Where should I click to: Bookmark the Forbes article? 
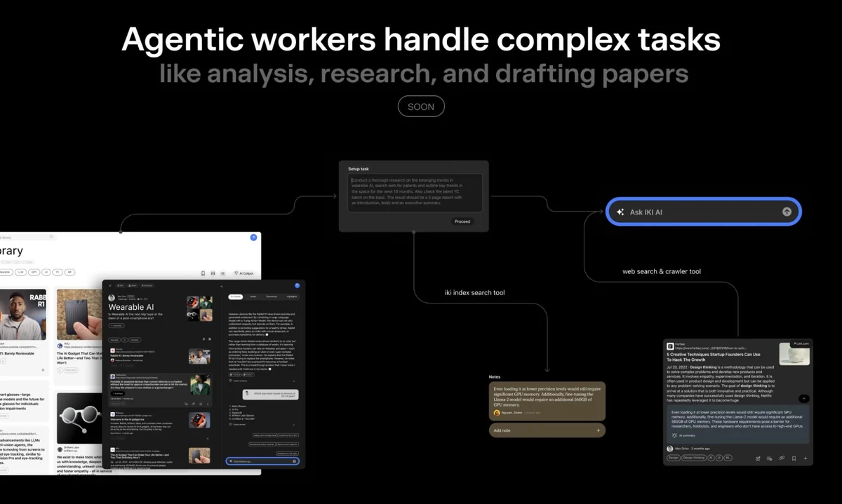coord(794,458)
